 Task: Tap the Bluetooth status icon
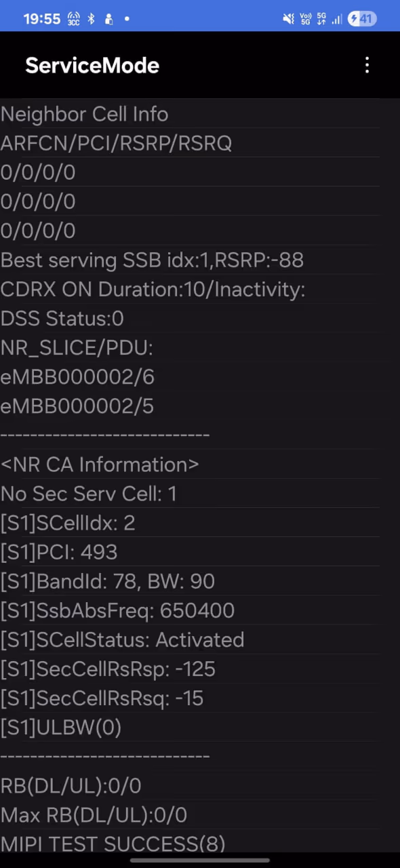click(91, 19)
